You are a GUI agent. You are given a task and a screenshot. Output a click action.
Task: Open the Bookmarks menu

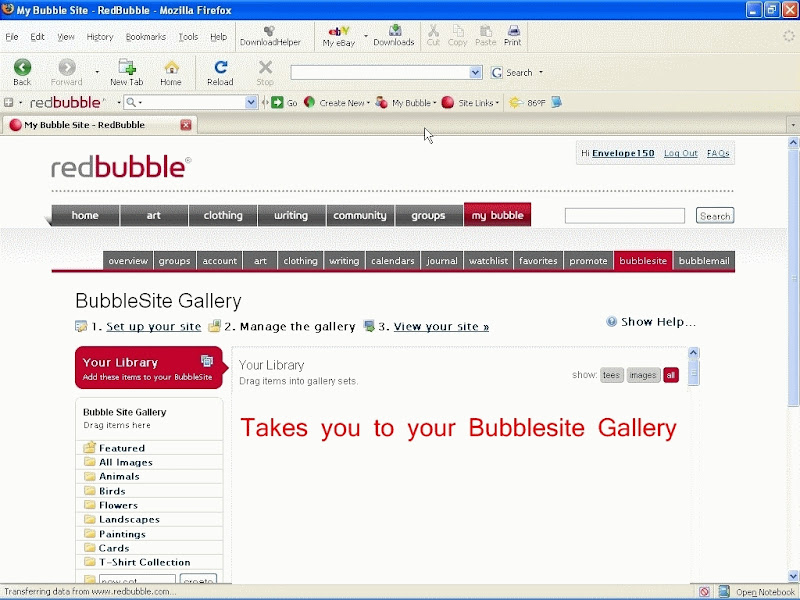[145, 37]
